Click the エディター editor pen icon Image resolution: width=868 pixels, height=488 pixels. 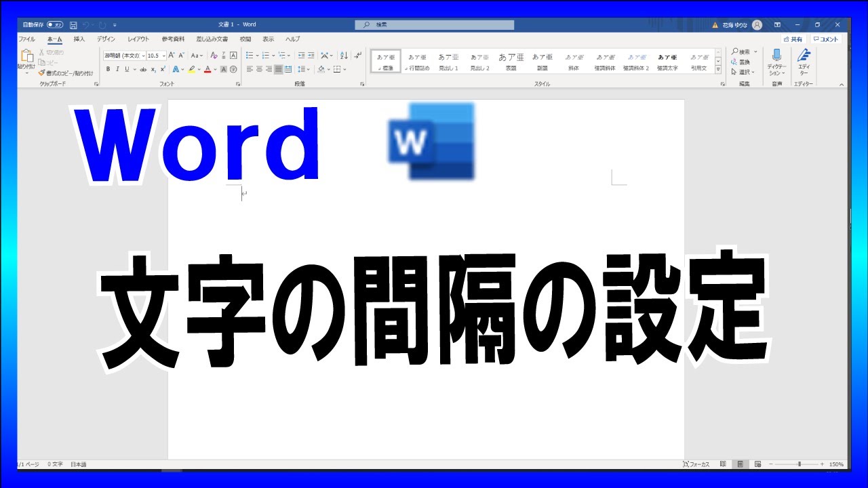804,56
